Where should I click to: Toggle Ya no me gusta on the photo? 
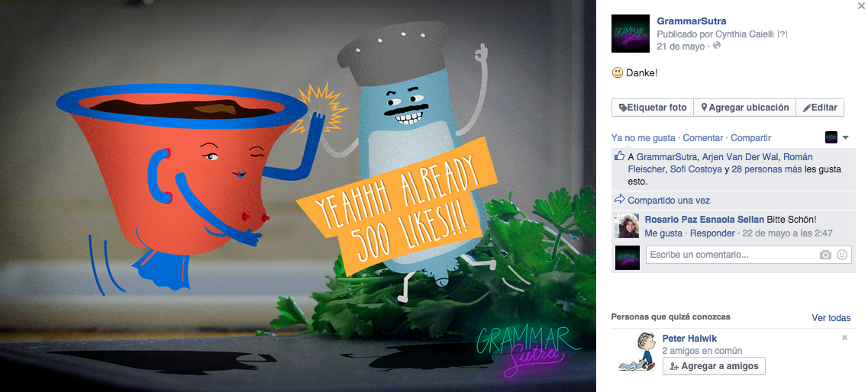(644, 138)
